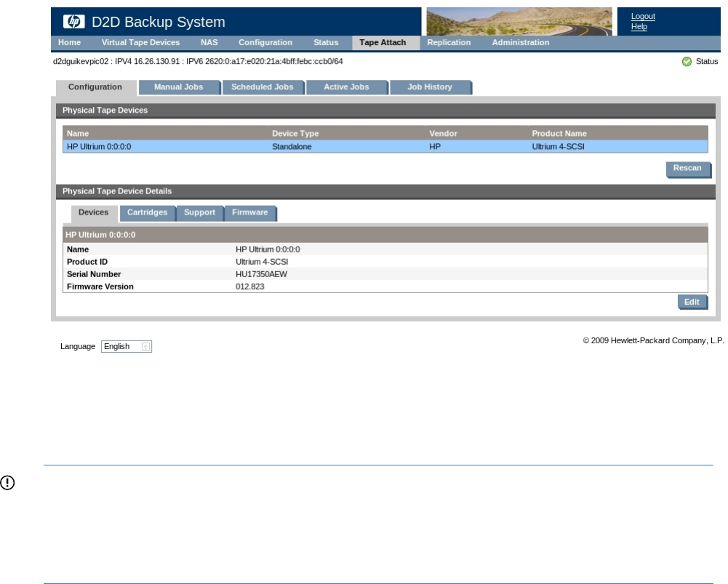Click the desert road banner image
Viewport: 728px width, 584px height.
519,21
